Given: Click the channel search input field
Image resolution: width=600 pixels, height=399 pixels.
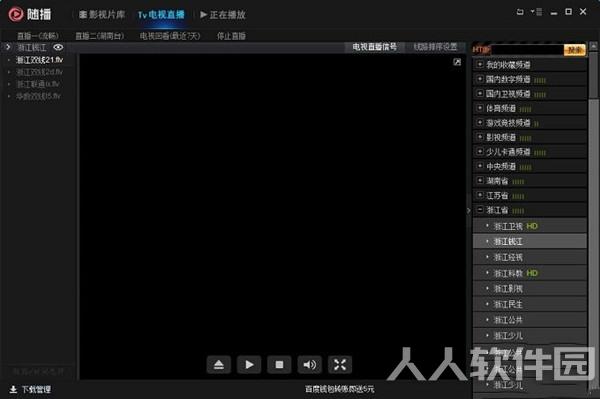Looking at the screenshot, I should point(527,50).
